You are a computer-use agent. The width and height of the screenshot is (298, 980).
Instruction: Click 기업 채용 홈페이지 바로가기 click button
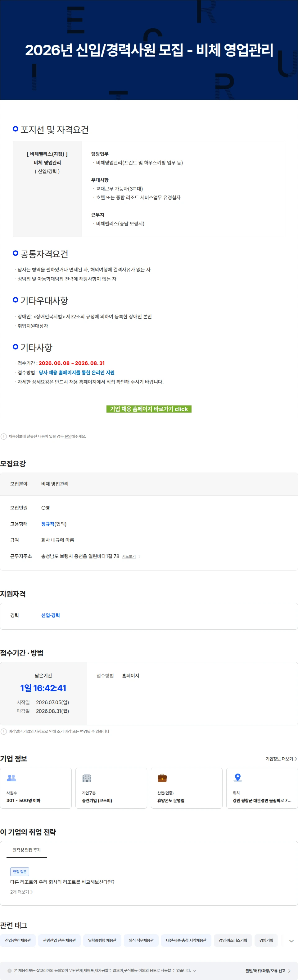(149, 409)
